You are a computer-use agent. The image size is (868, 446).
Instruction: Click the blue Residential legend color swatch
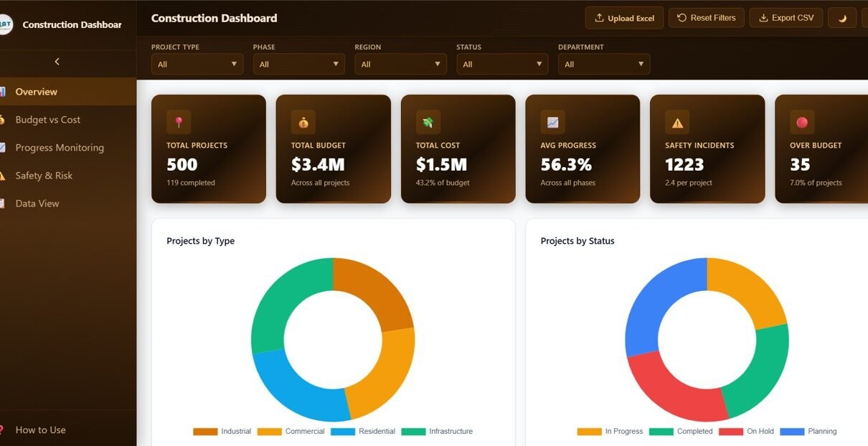coord(343,432)
